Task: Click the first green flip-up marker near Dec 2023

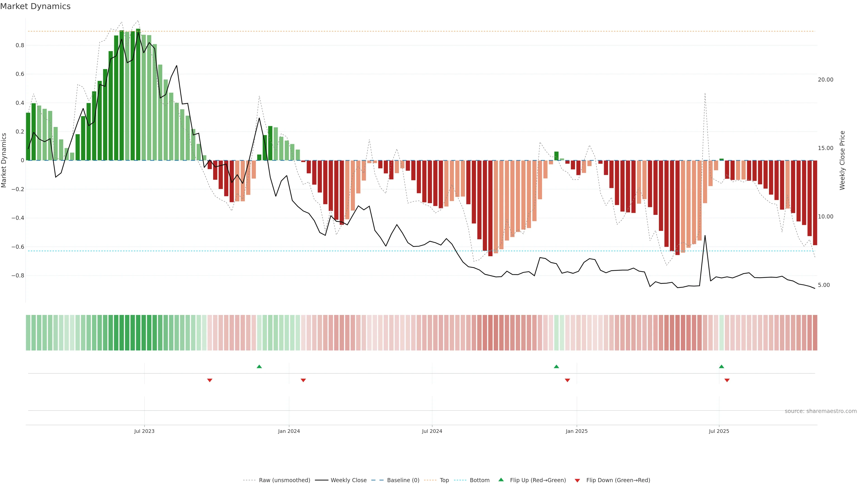Action: tap(259, 366)
